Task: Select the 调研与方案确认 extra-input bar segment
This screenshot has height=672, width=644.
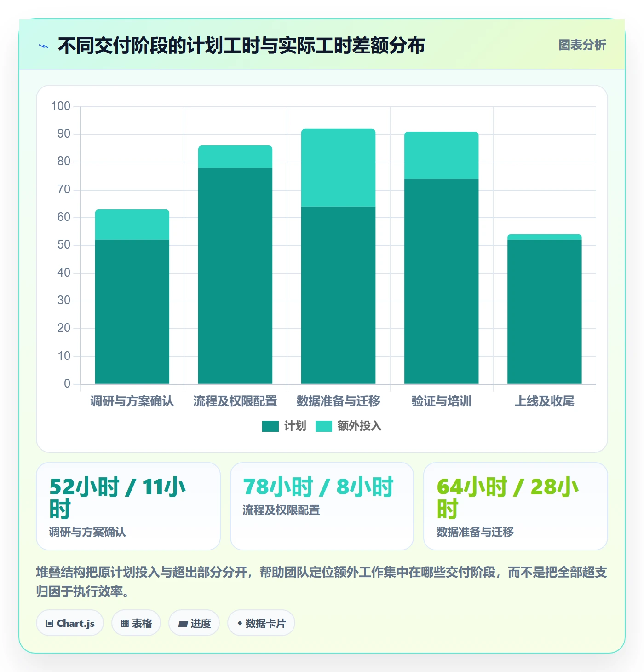Action: (132, 225)
